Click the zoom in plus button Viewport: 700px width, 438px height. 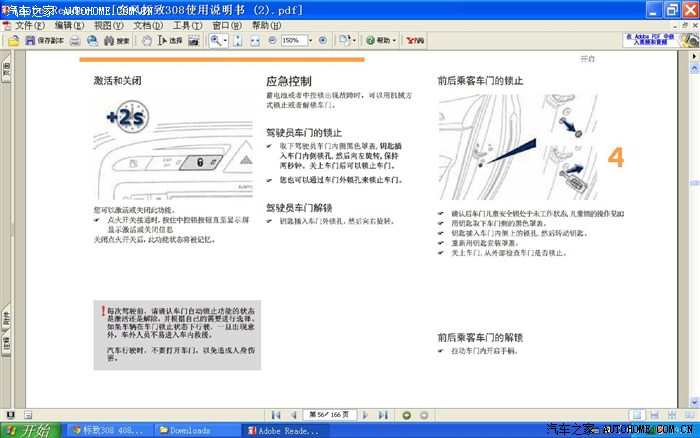pyautogui.click(x=323, y=40)
